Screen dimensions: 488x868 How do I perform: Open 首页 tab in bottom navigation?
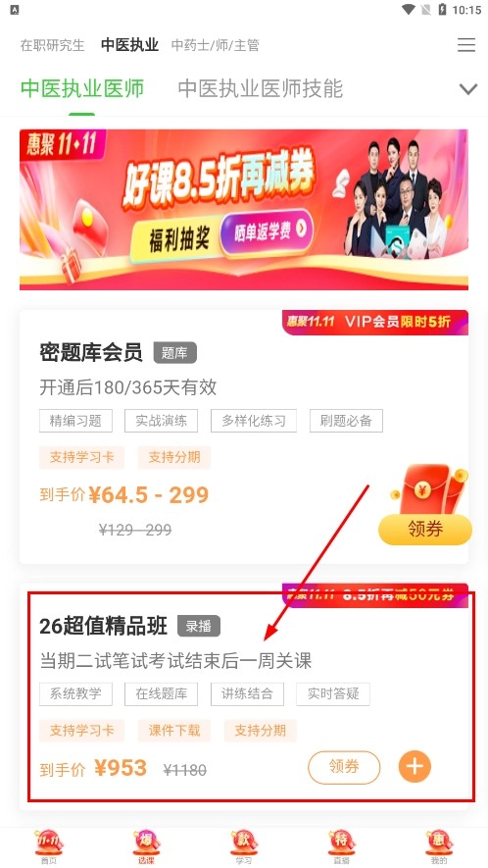(x=49, y=847)
